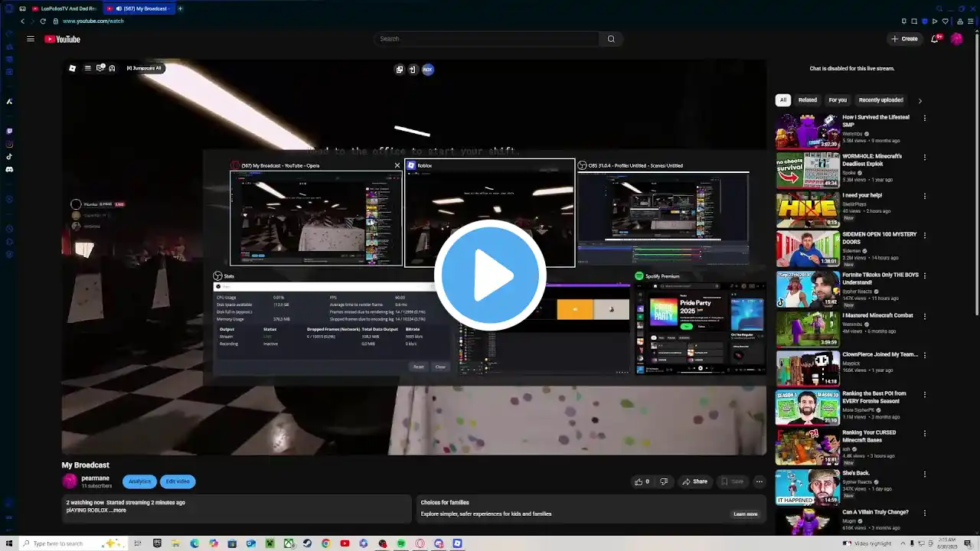Show more filter chips with right chevron

(x=920, y=100)
